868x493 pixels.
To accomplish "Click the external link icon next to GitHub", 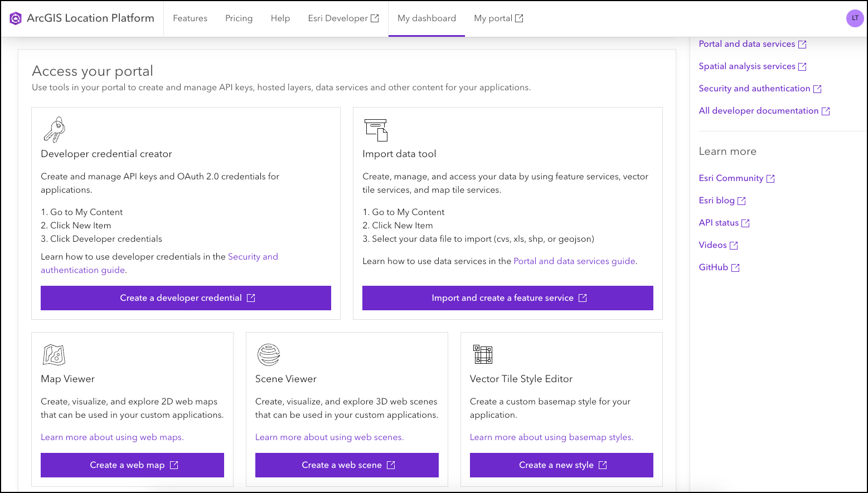I will [x=736, y=267].
